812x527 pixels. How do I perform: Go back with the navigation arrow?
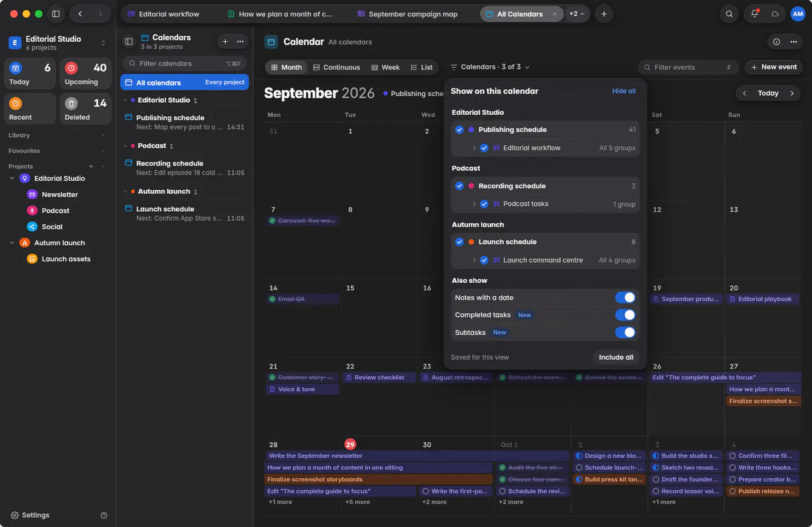tap(80, 14)
